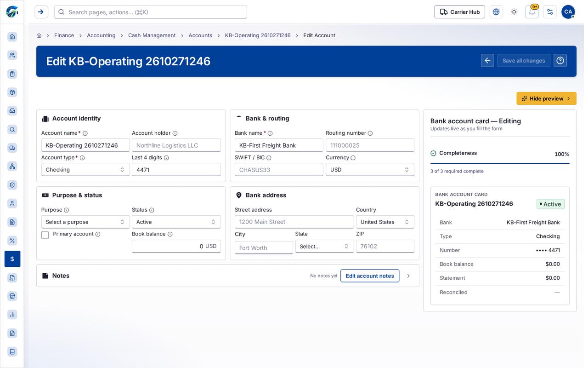The height and width of the screenshot is (368, 588).
Task: Go to the Cash Management breadcrumb
Action: 152,35
